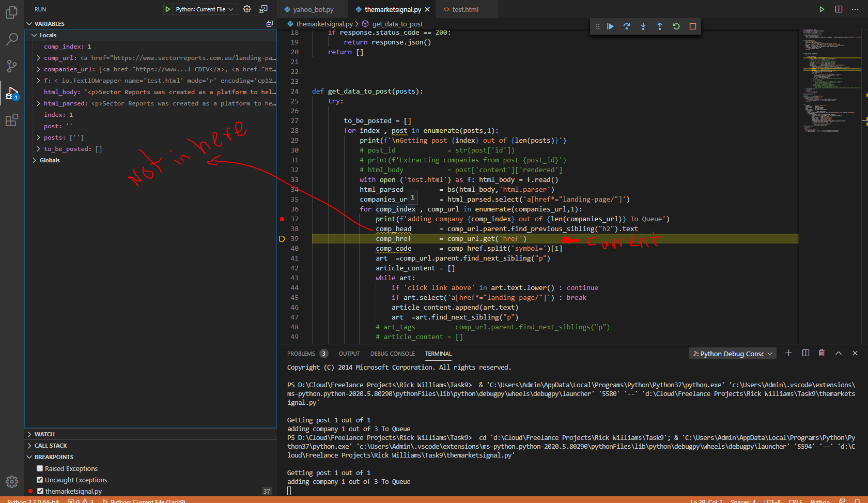Viewport: 868px width, 503px height.
Task: Expand the comp_url variable in Locals
Action: click(x=38, y=58)
